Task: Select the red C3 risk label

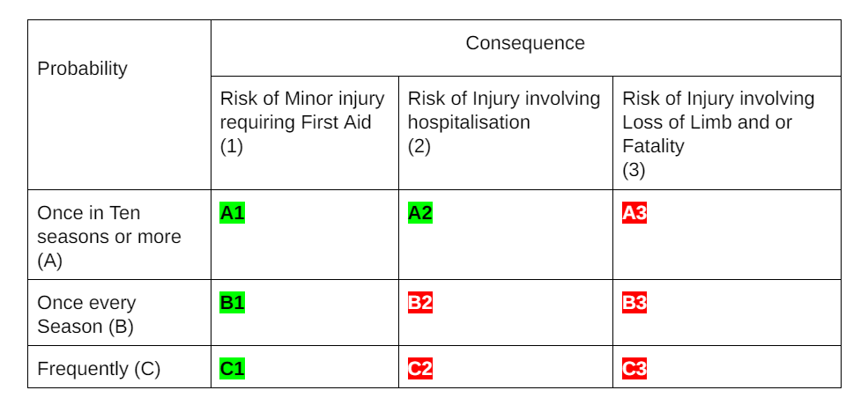Action: coord(634,369)
